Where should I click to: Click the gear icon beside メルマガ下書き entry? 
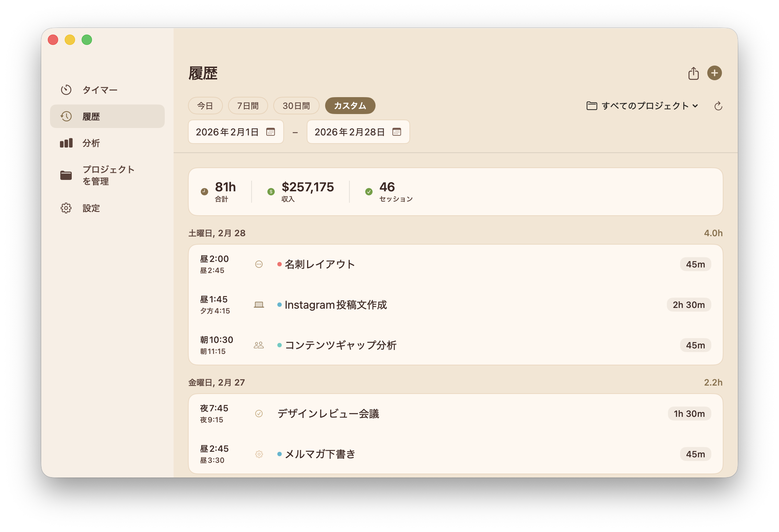(259, 454)
